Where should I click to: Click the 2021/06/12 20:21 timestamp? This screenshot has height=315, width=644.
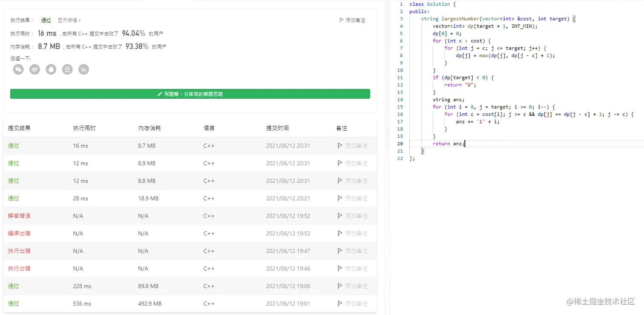coord(288,198)
